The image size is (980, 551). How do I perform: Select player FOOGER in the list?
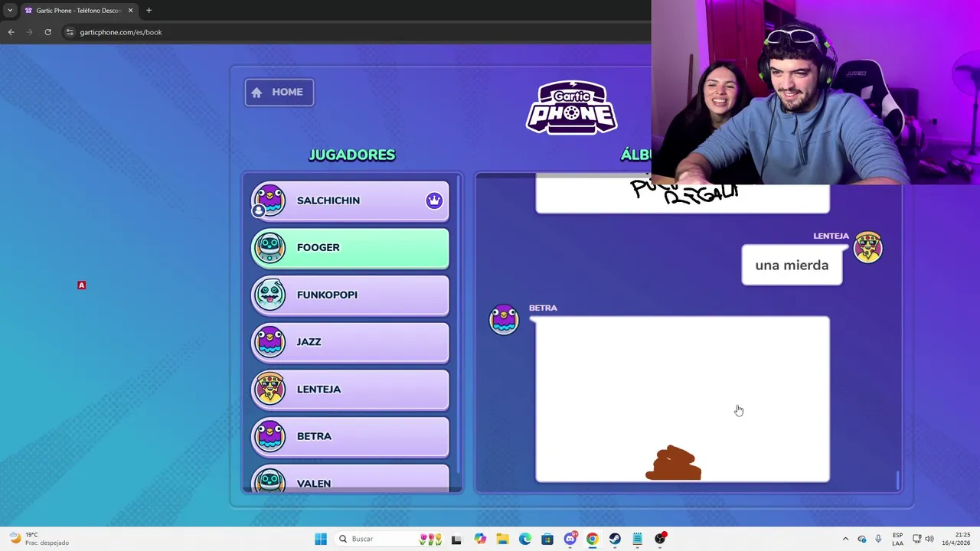pos(350,248)
